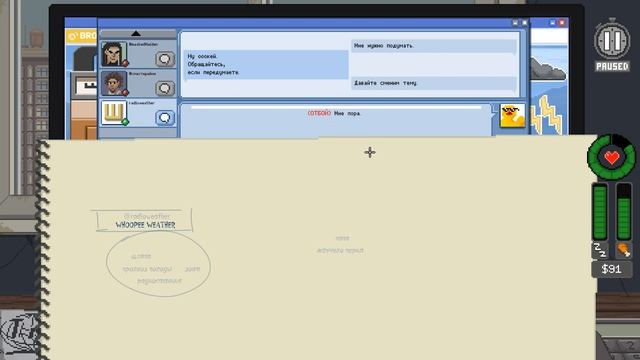Screen dimensions: 640x360
Task: Maximize the chat window
Action: (524, 23)
